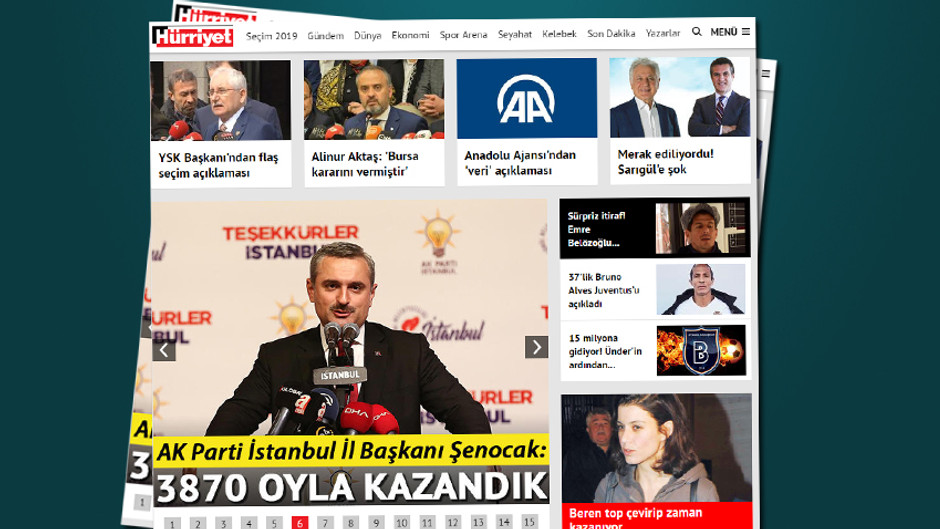Open Emre Belözoğlu sürpriz itiraf story
The height and width of the screenshot is (529, 940).
[x=594, y=228]
